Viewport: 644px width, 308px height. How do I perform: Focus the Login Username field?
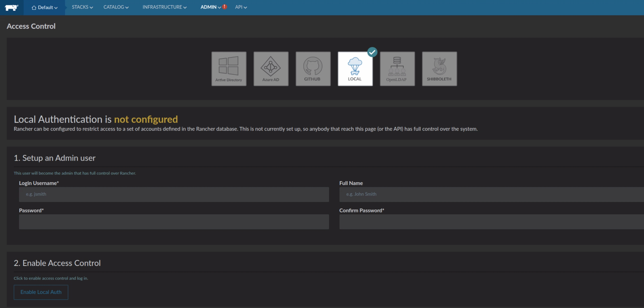tap(174, 194)
